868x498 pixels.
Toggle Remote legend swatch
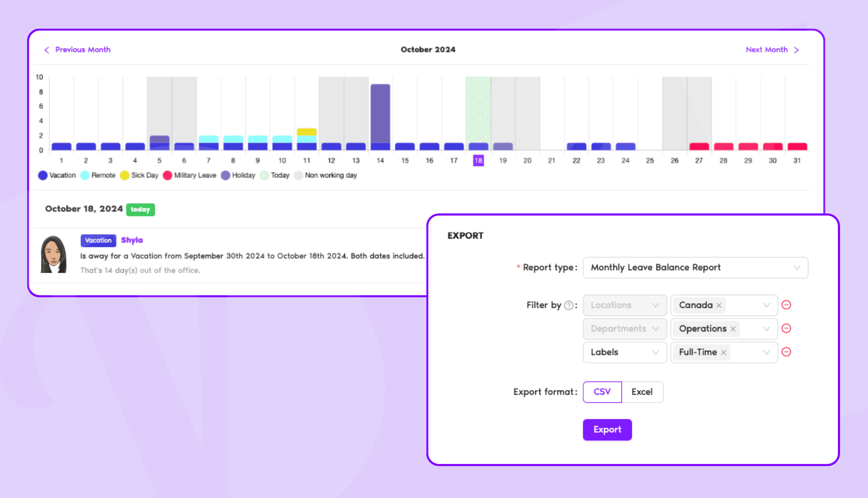pos(85,175)
